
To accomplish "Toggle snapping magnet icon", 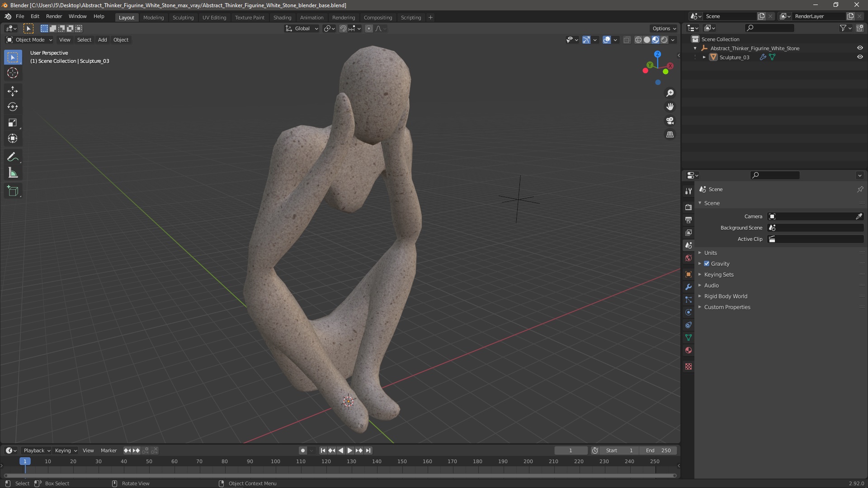I will pos(343,28).
